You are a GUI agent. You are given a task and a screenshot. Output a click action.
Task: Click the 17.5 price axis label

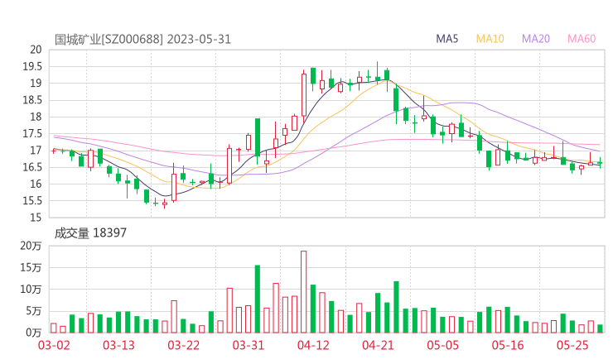tap(32, 133)
